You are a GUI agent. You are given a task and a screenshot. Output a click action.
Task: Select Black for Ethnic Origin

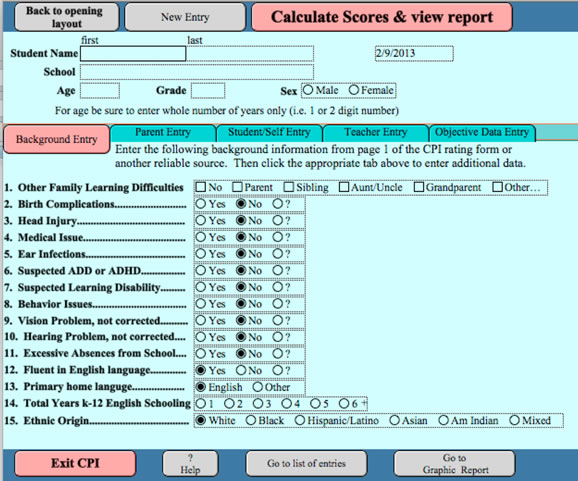click(251, 420)
